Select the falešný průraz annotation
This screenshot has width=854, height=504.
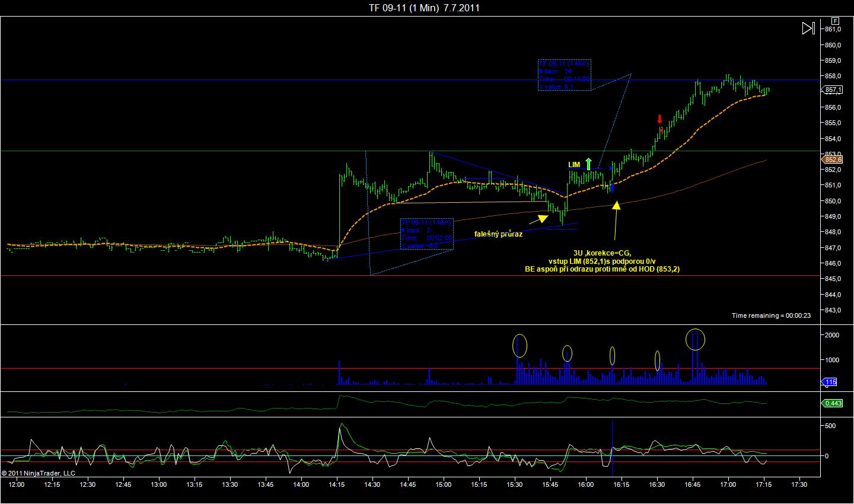(x=499, y=234)
